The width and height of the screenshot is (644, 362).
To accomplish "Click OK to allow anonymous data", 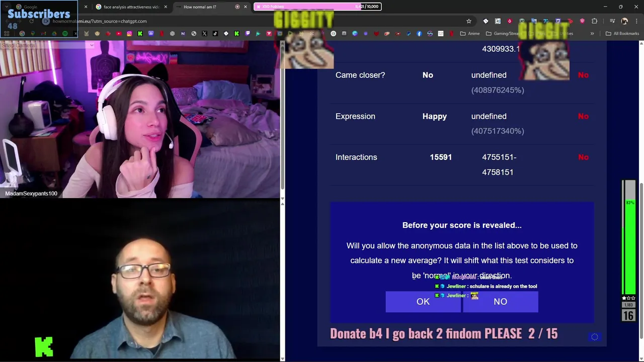I will pos(423,301).
